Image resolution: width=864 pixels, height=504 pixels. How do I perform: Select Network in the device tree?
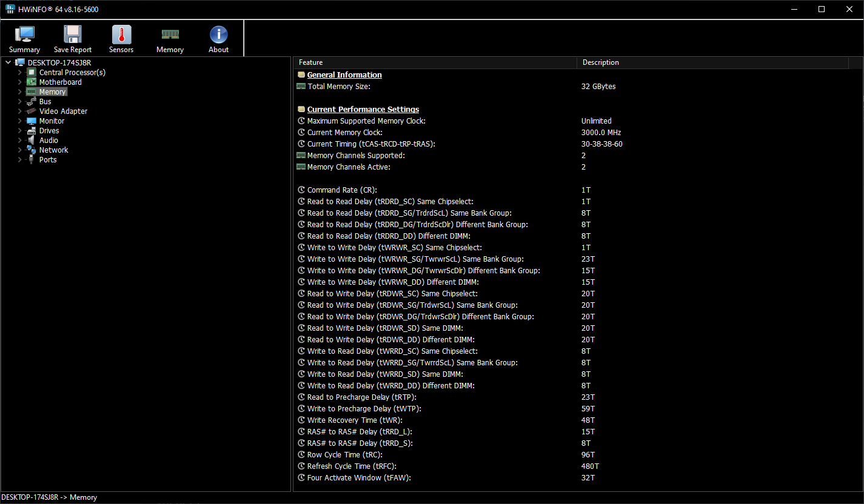[x=54, y=150]
